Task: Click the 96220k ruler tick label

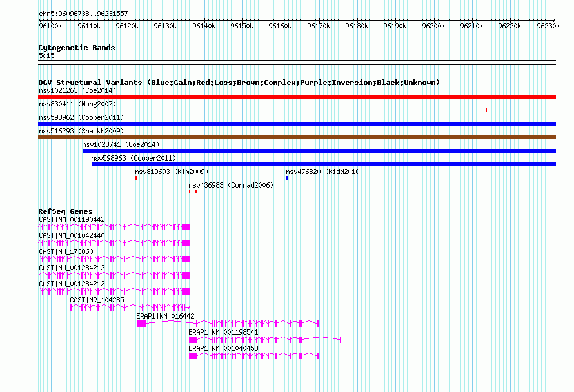Action: tap(510, 26)
